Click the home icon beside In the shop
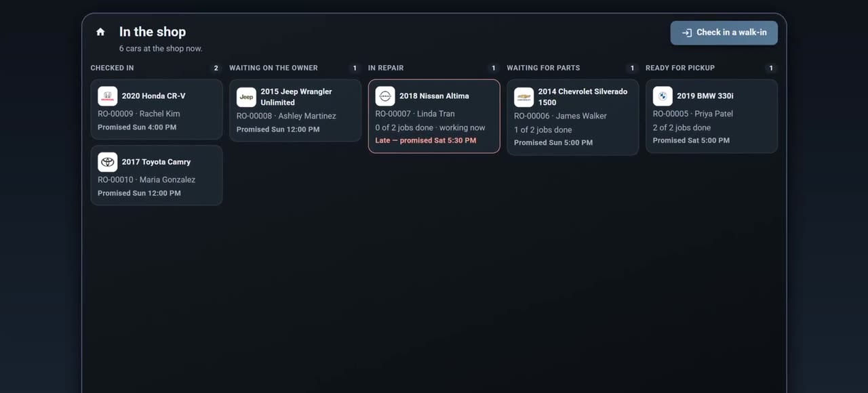 pos(100,32)
